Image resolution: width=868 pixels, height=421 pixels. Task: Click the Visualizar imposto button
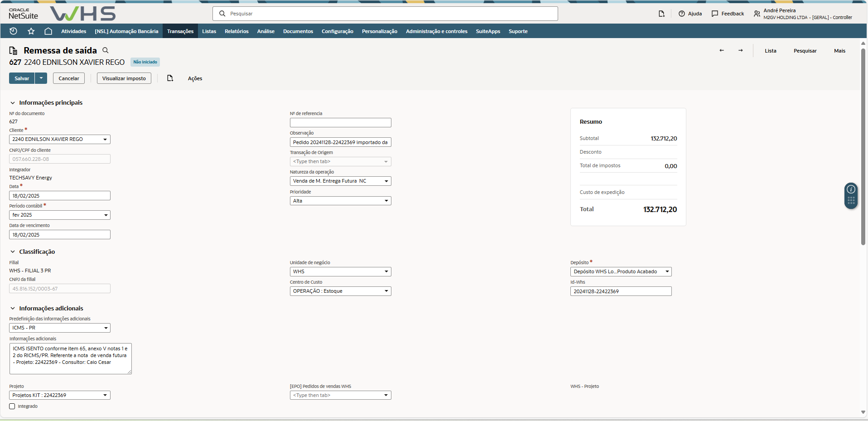(124, 78)
